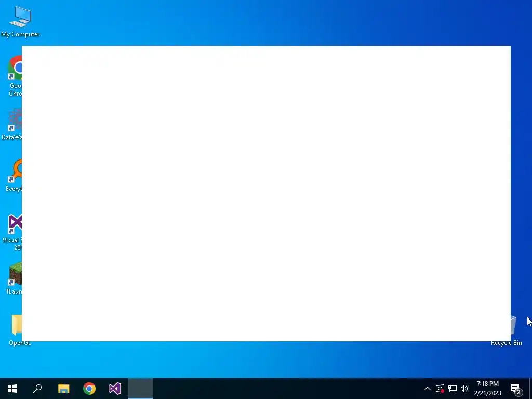The image size is (532, 399).
Task: Open network status tray icon
Action: click(453, 389)
